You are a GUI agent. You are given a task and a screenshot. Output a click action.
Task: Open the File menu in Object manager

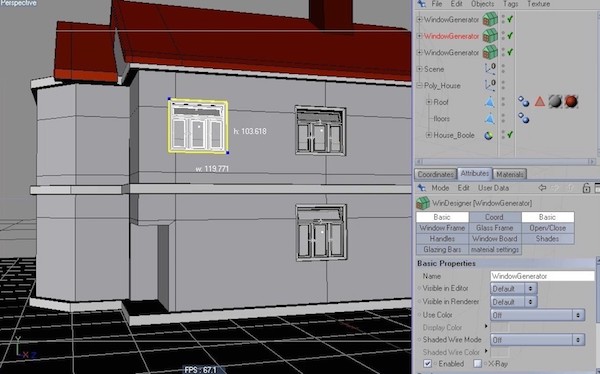[437, 4]
